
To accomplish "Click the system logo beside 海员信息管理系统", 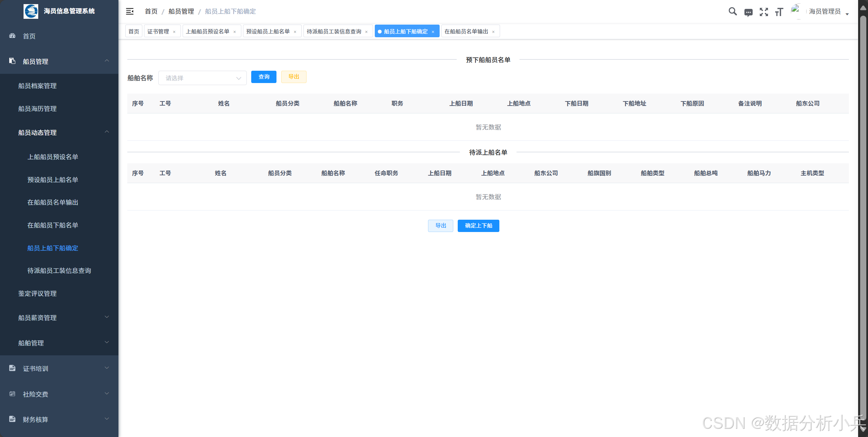I will point(31,11).
